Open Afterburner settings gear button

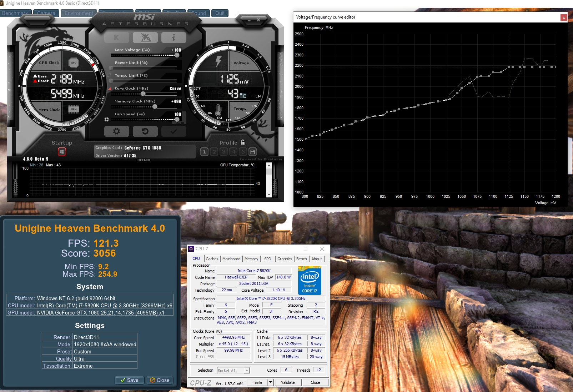[x=117, y=131]
